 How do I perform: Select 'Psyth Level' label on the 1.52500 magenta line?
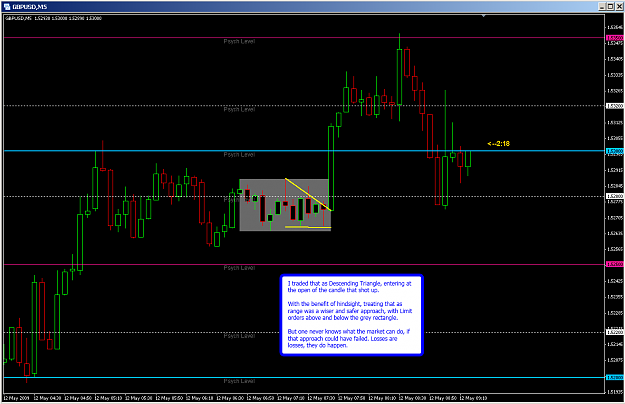[239, 268]
